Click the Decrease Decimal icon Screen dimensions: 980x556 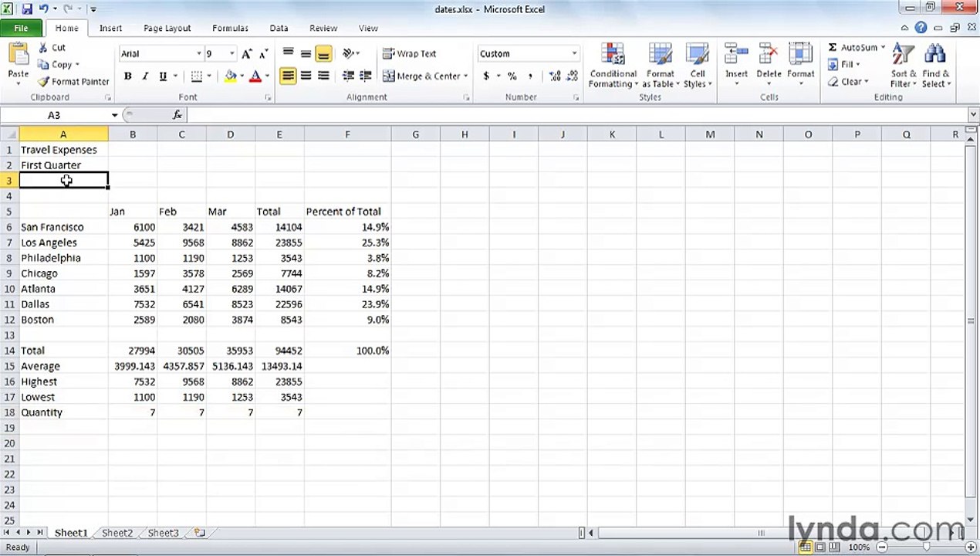click(x=572, y=76)
